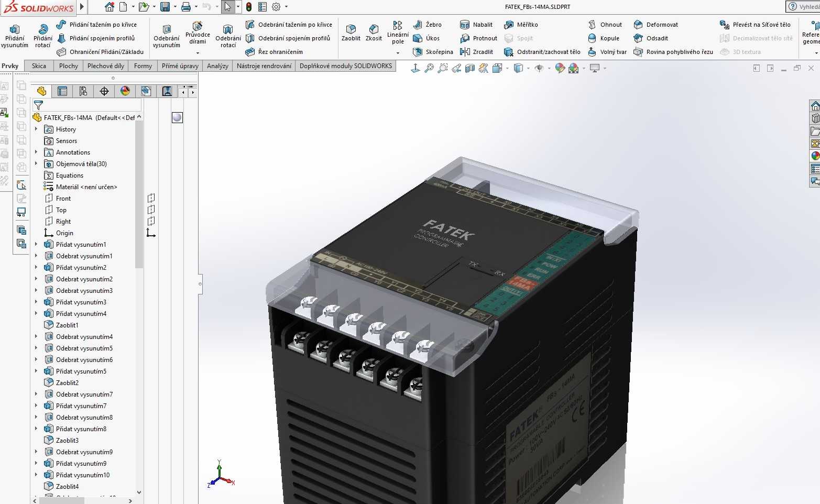The width and height of the screenshot is (820, 504).
Task: Expand Odebrat vysunutím1 feature
Action: (x=36, y=256)
